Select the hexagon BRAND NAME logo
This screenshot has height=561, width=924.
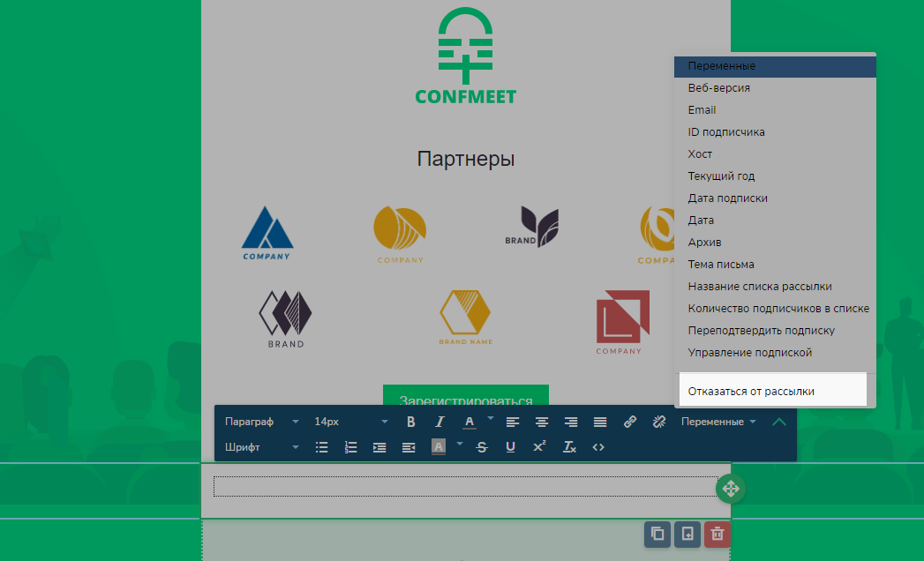[x=466, y=317]
